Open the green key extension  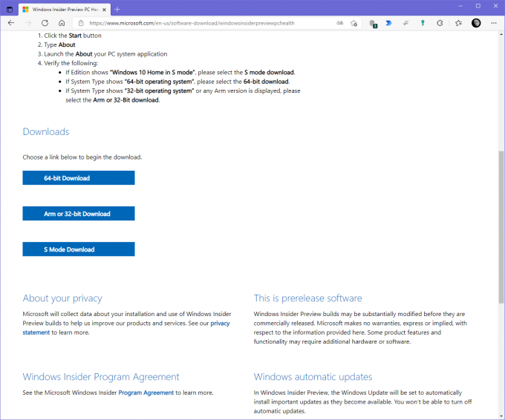(x=423, y=23)
